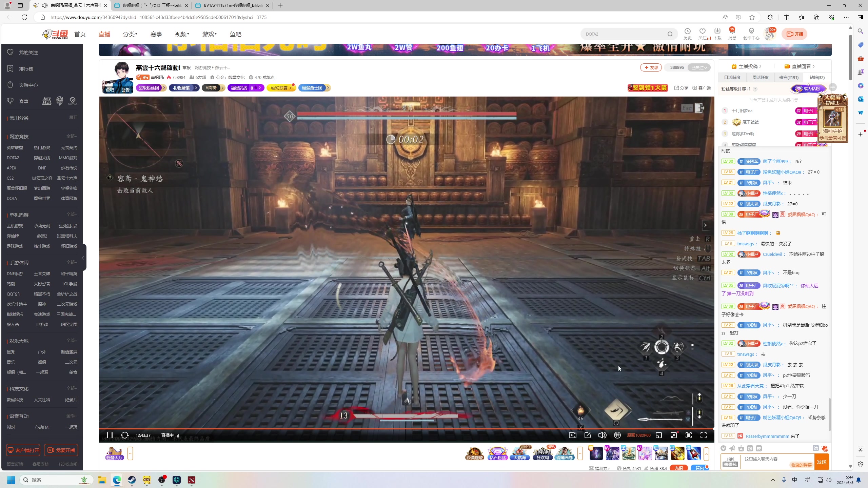This screenshot has width=868, height=488.
Task: Open 创作中心 creator center icon
Action: click(751, 34)
